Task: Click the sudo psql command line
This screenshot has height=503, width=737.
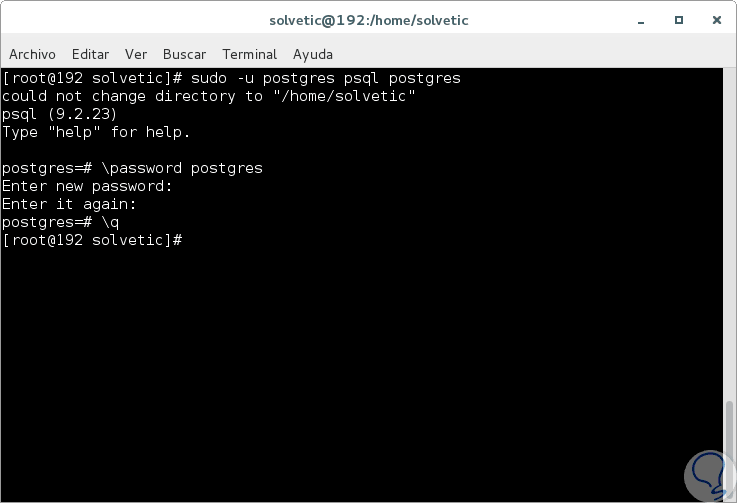Action: coord(231,78)
